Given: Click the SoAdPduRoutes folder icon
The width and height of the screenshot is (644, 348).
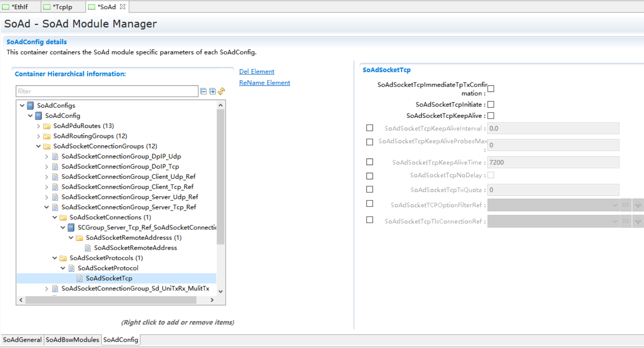Looking at the screenshot, I should 47,126.
